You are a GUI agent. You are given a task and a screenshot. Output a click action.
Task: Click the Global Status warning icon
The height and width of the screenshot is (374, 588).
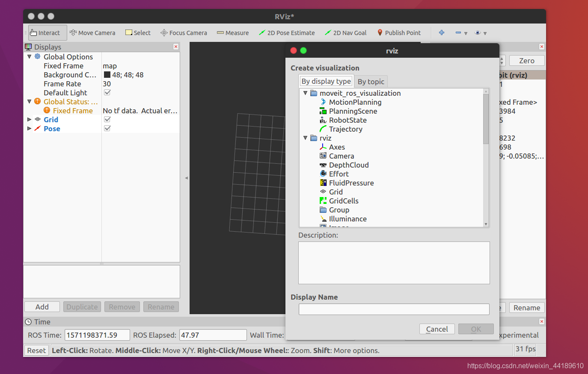38,101
